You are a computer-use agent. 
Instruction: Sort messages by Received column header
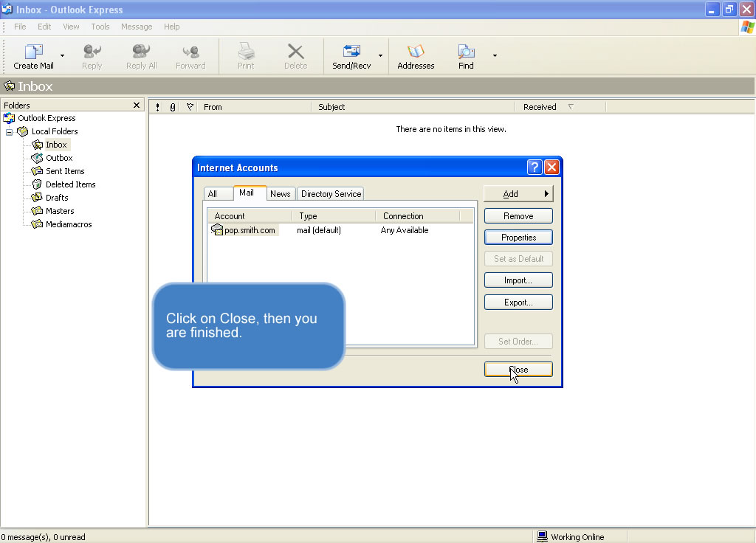[x=540, y=107]
